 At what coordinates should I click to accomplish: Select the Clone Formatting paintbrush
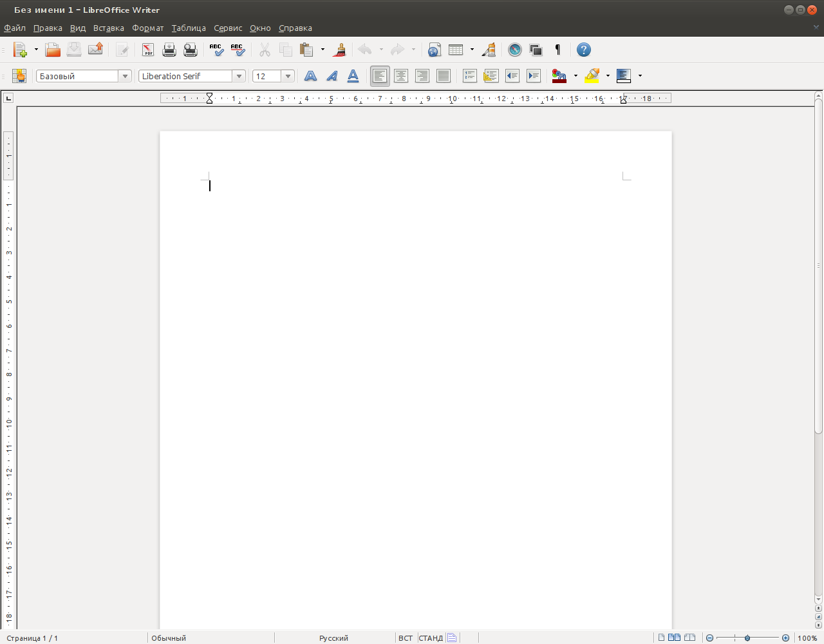point(341,50)
